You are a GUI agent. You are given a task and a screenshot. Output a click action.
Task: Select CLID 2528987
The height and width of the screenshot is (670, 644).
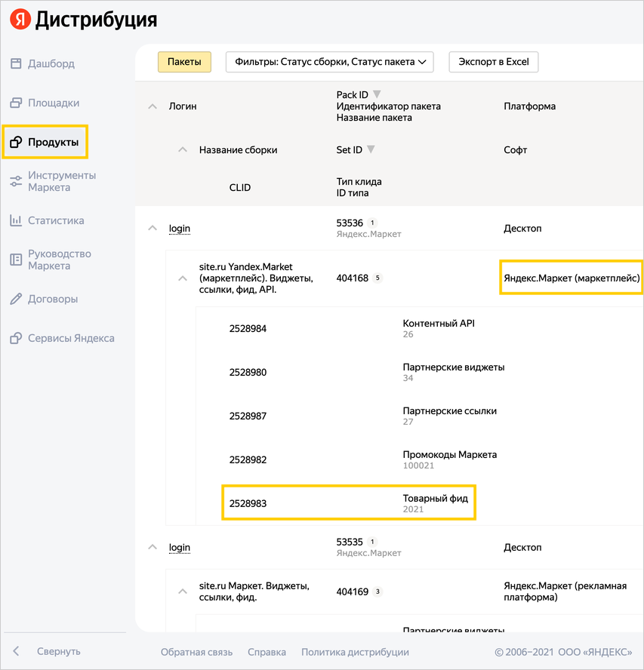tap(248, 416)
